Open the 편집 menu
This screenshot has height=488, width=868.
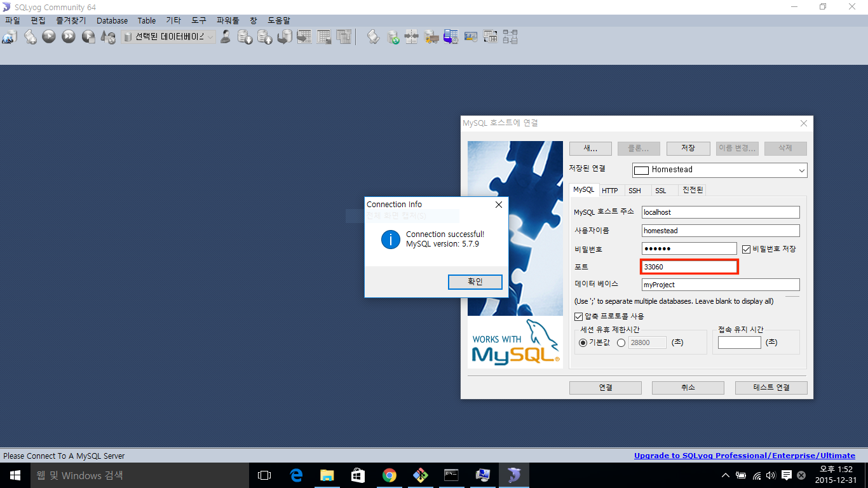37,21
